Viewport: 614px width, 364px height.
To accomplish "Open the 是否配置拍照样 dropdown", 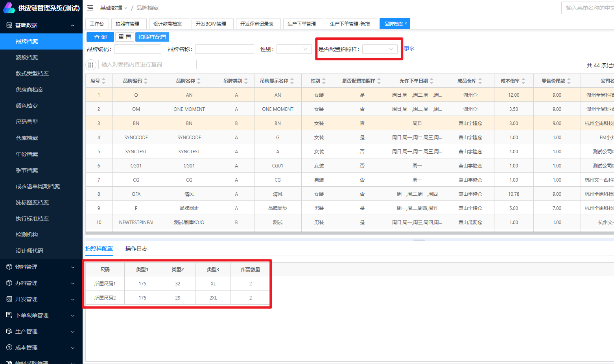I will click(x=380, y=49).
